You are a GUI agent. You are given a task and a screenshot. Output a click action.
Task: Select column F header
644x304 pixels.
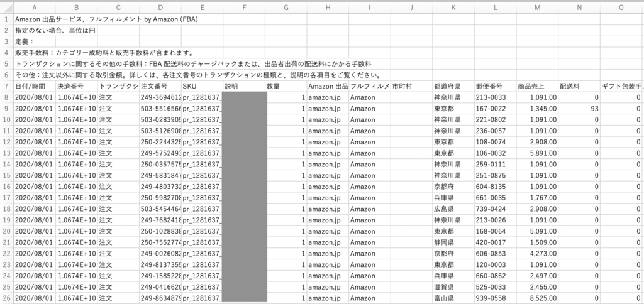coord(244,8)
